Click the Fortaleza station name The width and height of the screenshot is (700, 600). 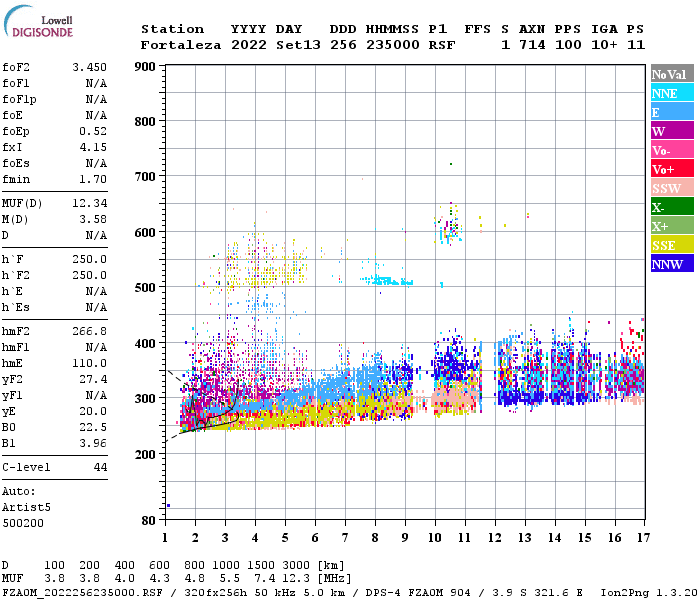coord(181,45)
